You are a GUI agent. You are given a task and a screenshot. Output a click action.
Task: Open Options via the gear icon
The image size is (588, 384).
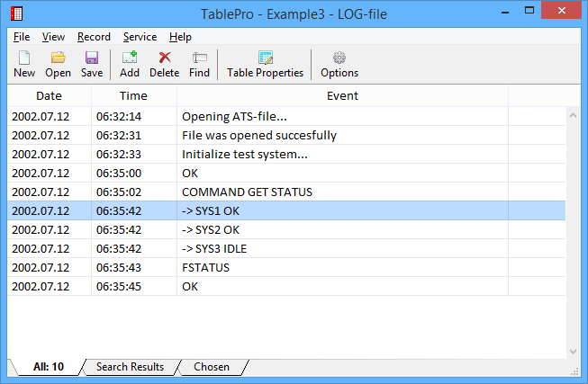coord(339,58)
